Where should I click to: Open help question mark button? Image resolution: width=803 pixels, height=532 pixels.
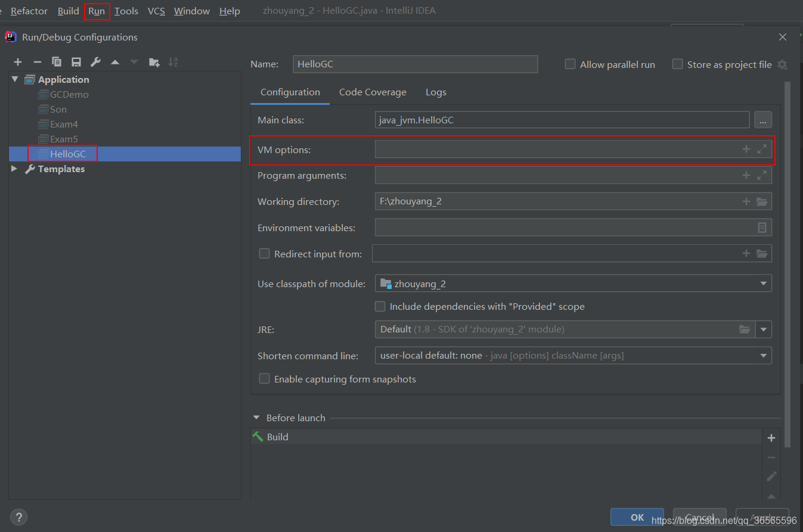click(19, 517)
